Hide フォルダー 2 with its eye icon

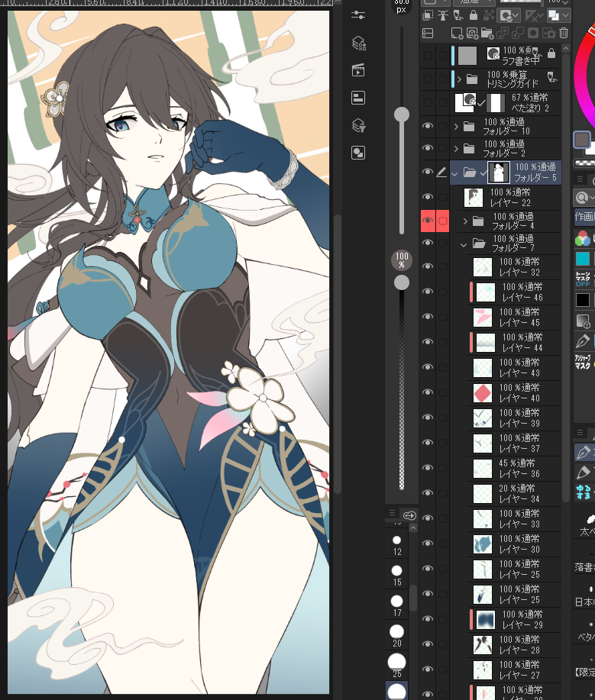[x=428, y=148]
